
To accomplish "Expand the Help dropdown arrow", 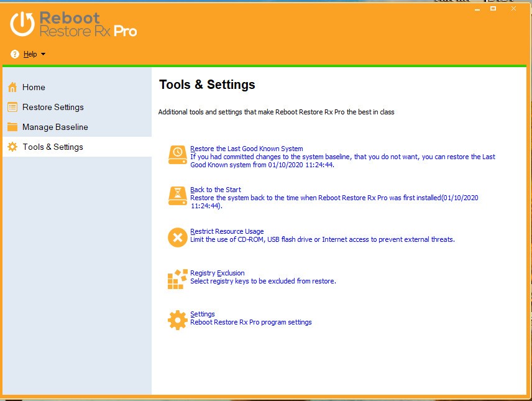I will (43, 55).
